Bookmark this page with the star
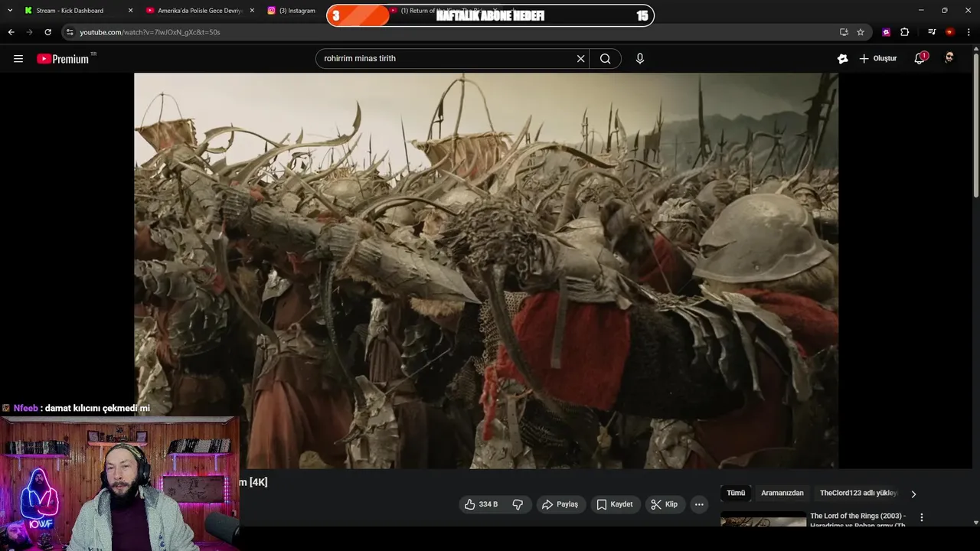The width and height of the screenshot is (980, 551). click(x=861, y=32)
